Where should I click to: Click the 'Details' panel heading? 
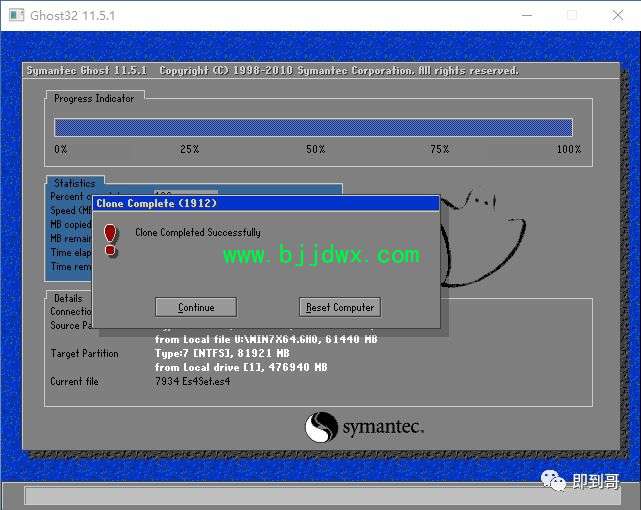(68, 298)
